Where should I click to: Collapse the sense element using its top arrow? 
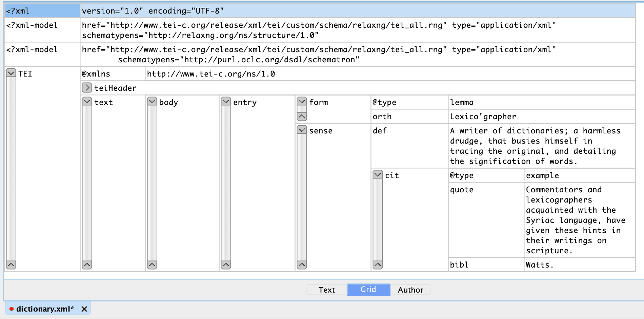tap(302, 130)
